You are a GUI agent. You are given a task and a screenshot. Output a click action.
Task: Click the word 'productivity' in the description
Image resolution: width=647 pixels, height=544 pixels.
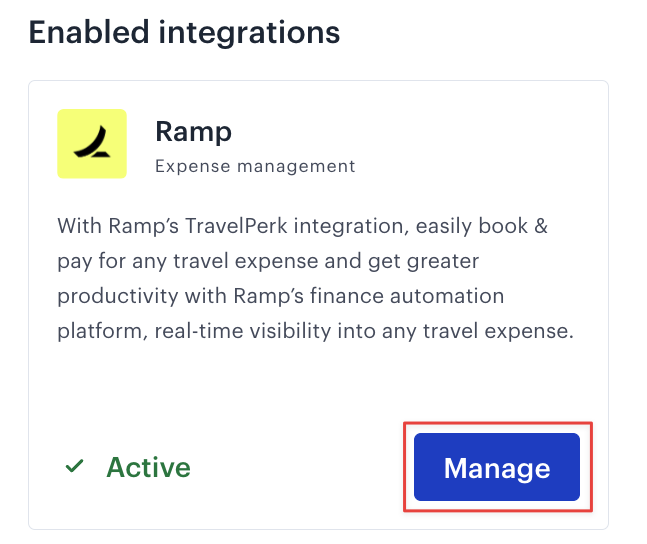tap(118, 297)
